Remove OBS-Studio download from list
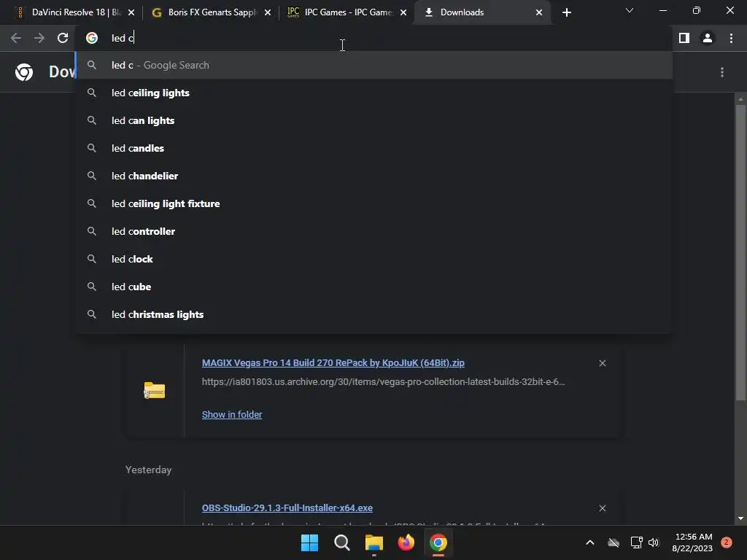The image size is (747, 560). click(602, 508)
